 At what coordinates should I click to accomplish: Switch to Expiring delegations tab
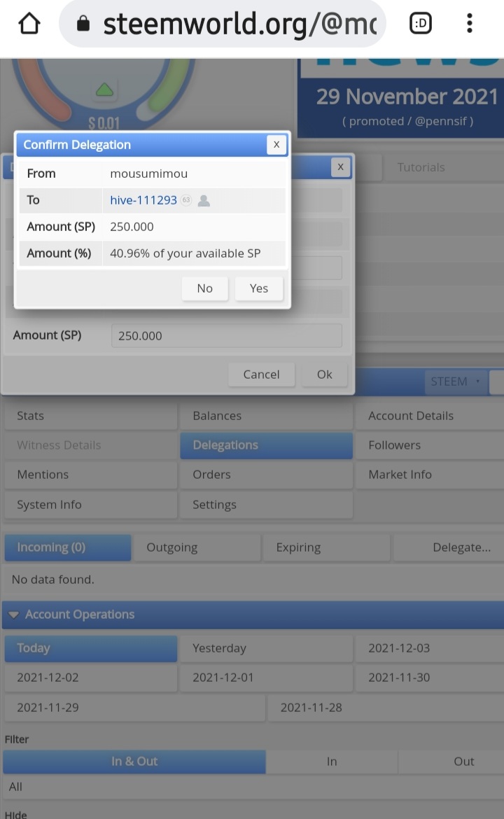coord(326,547)
